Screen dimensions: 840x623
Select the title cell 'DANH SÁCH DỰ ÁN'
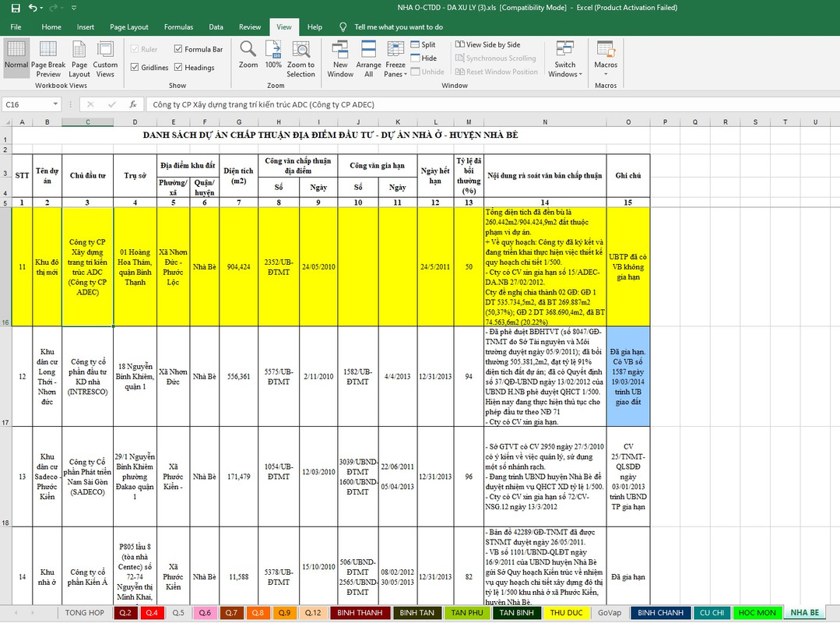[331, 135]
